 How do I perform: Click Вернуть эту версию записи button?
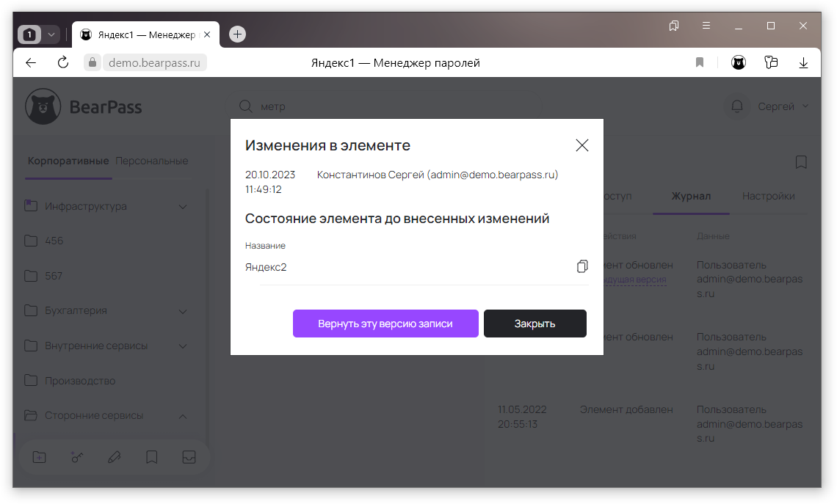coord(385,324)
